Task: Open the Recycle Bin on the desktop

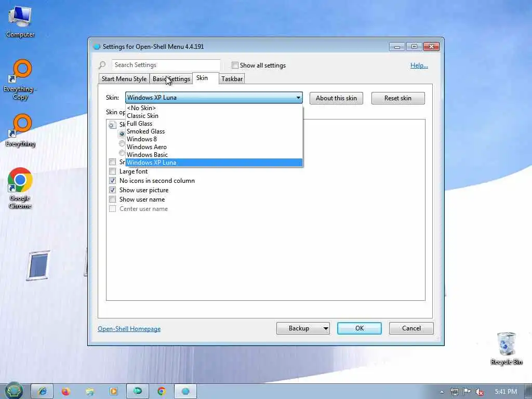Action: (x=506, y=348)
